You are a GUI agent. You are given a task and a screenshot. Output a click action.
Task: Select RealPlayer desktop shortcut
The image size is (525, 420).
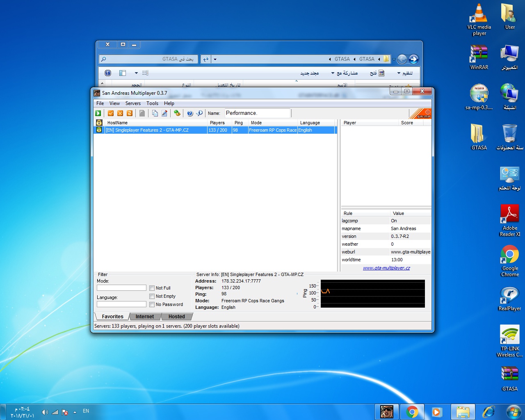coord(510,298)
